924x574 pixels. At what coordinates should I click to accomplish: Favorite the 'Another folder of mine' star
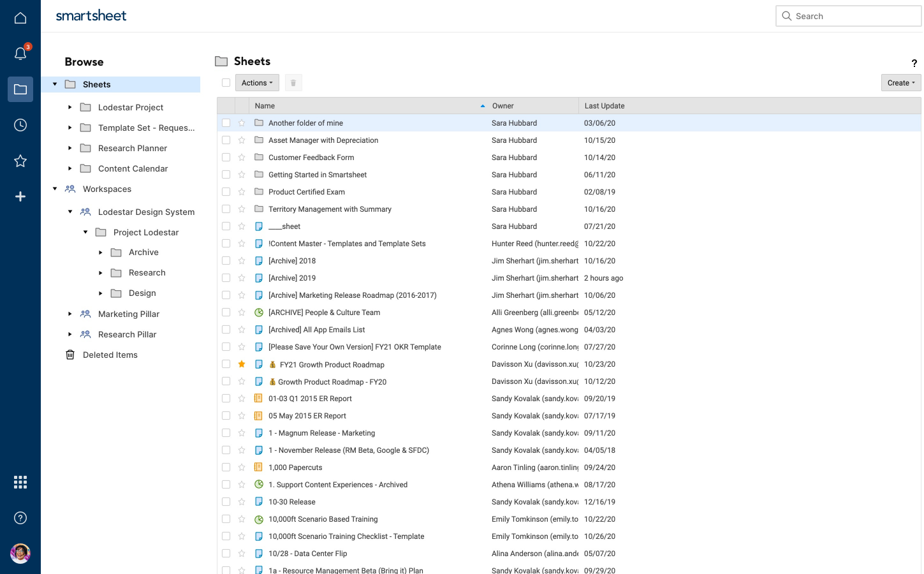click(x=242, y=123)
